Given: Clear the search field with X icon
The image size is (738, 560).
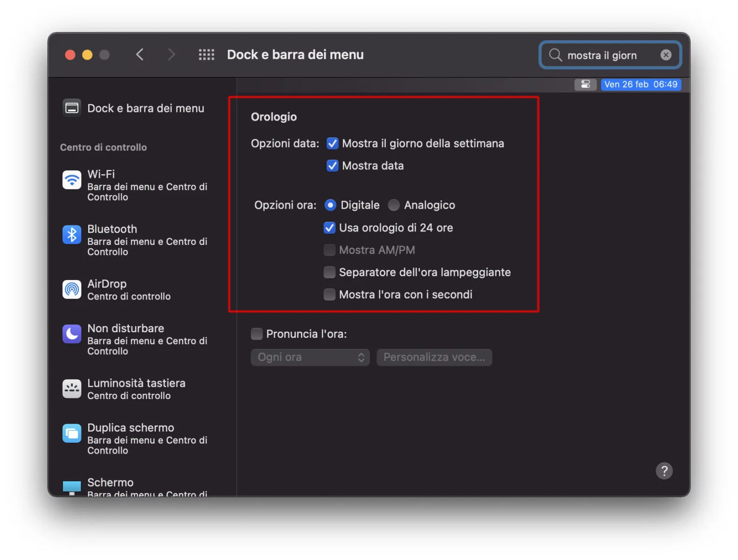Looking at the screenshot, I should [x=666, y=55].
